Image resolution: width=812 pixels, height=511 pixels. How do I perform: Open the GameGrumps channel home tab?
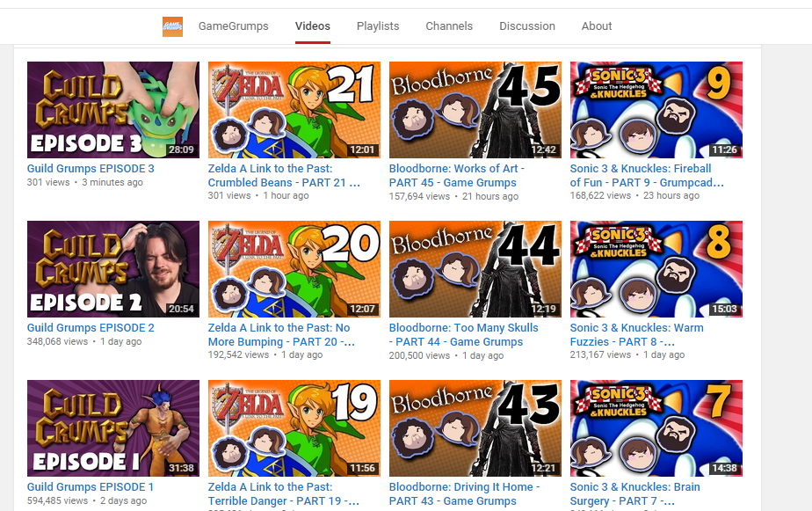233,26
